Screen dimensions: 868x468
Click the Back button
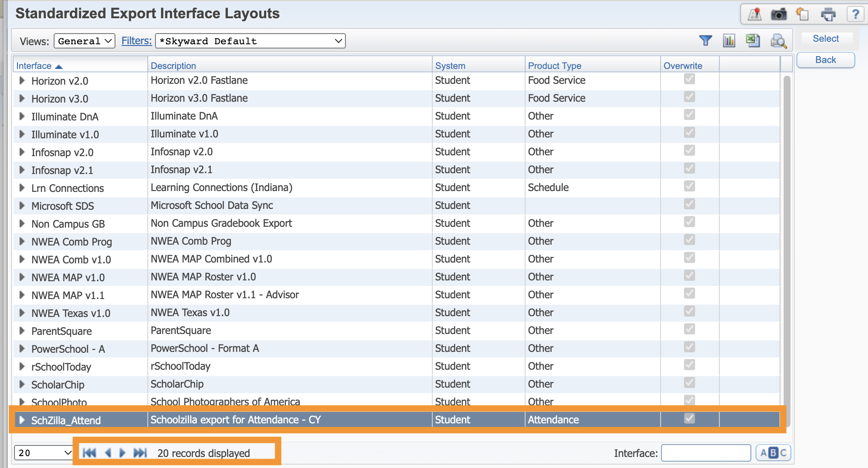825,60
